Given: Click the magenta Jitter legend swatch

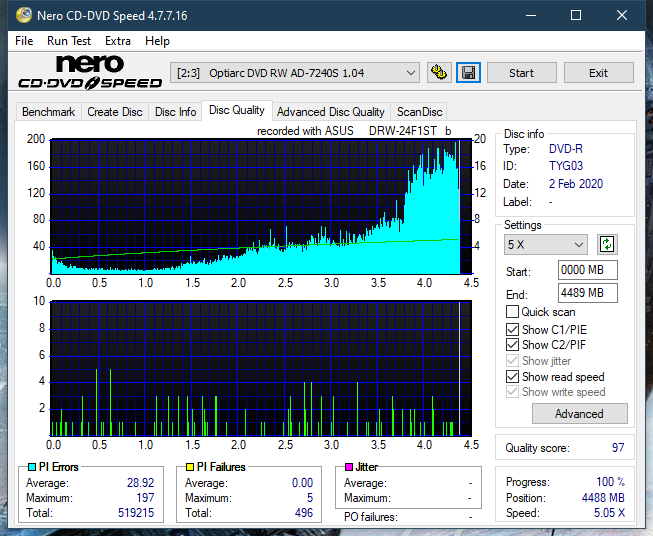Looking at the screenshot, I should (x=349, y=467).
